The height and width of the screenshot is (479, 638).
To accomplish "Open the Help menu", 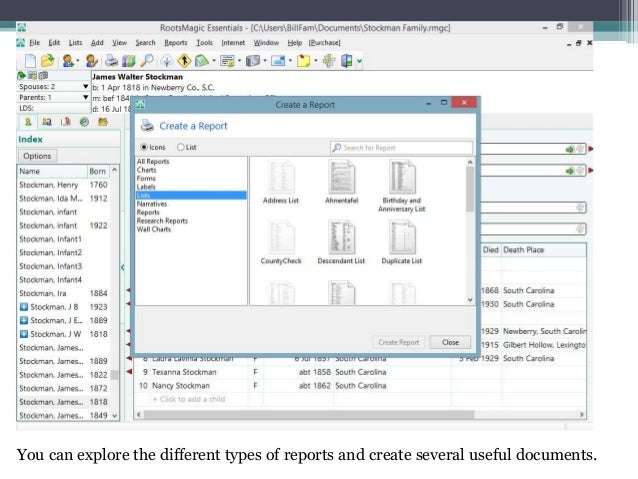I will click(x=295, y=43).
